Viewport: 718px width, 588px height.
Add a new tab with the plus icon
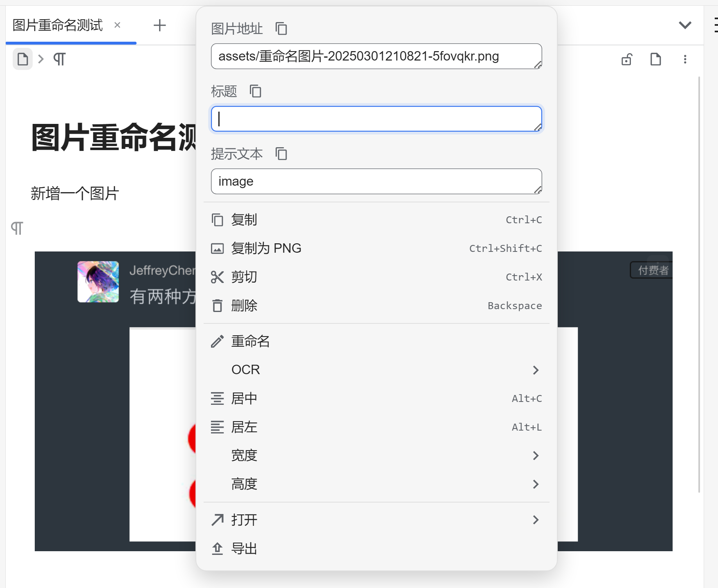[x=159, y=25]
